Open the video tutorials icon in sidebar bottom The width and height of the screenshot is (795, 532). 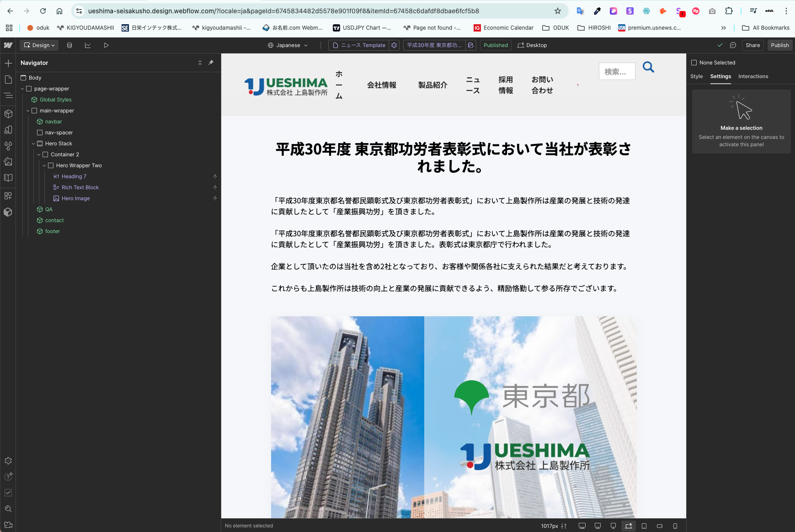(x=8, y=525)
